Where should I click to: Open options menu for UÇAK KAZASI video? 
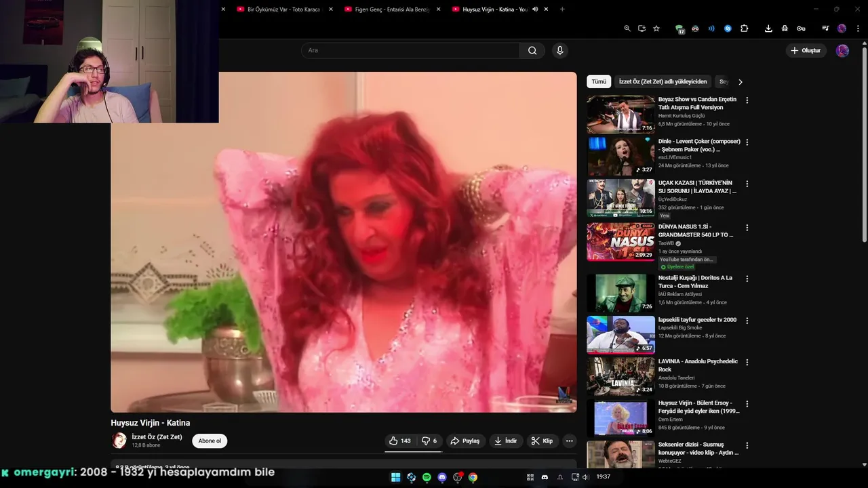coord(747,184)
